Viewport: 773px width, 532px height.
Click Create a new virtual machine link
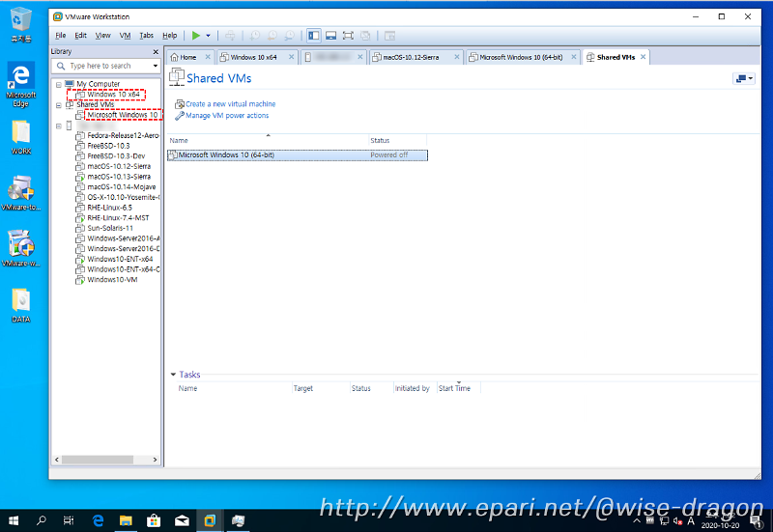point(230,104)
